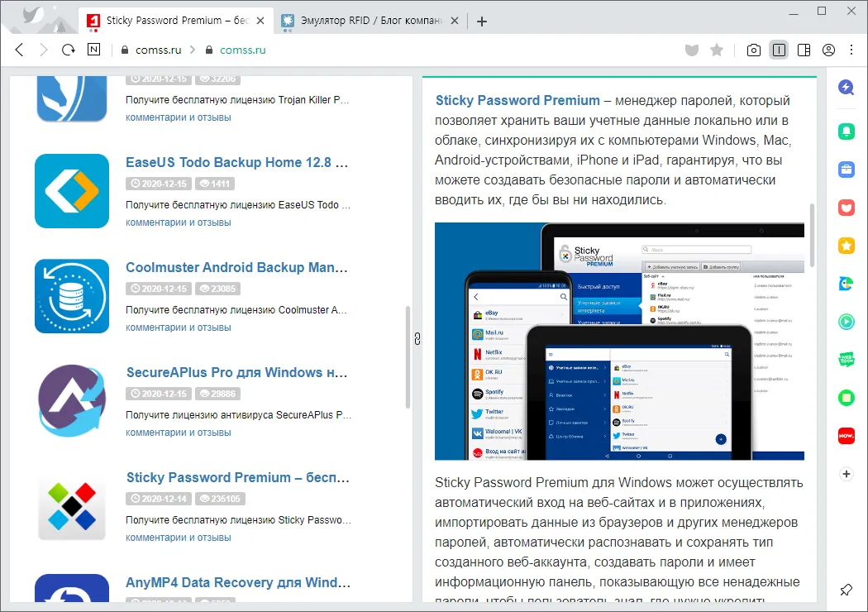
Task: Open Coolmuster Android Backup Manager article
Action: point(237,267)
